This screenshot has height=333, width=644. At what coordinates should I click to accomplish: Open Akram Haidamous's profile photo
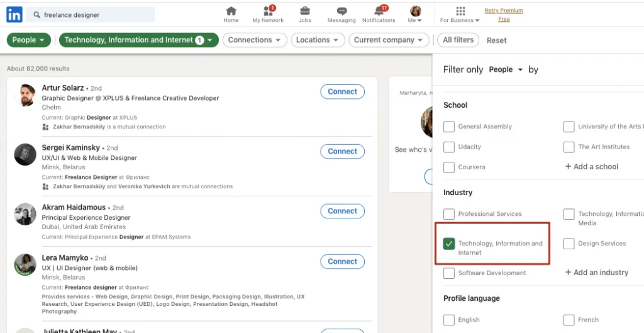[x=25, y=214]
